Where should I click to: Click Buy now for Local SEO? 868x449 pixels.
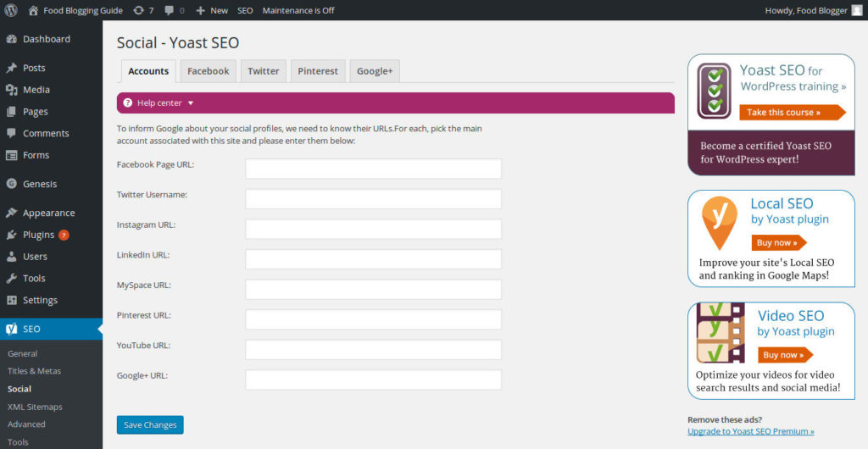click(778, 243)
